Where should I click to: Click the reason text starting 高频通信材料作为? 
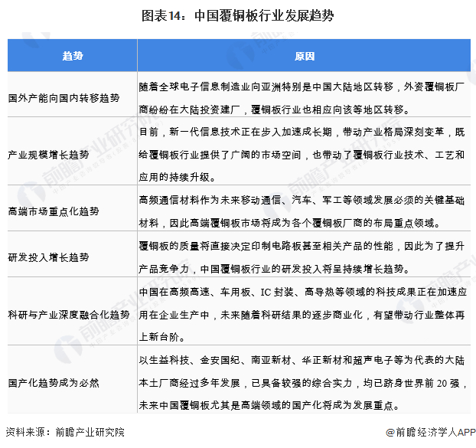point(302,211)
